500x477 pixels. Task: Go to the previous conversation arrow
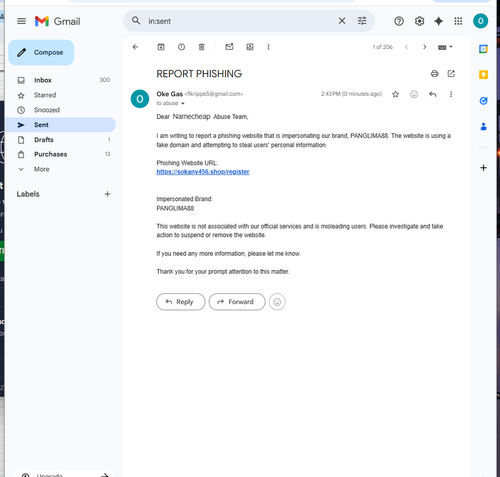pos(406,47)
